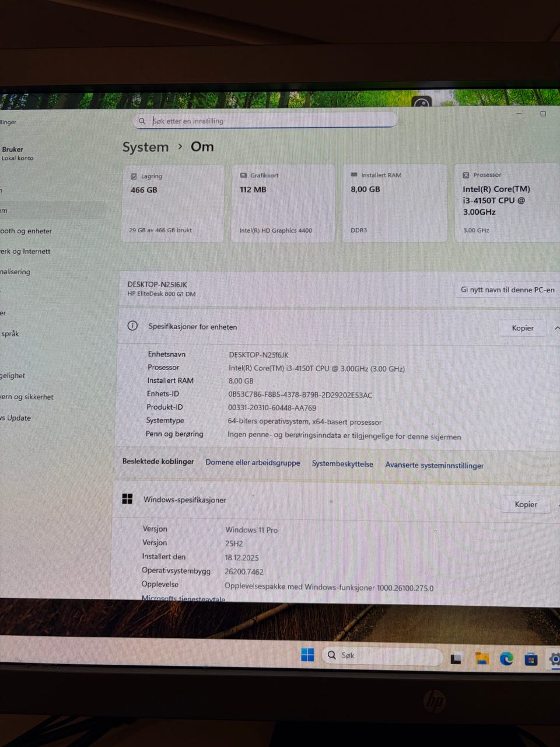Maximize the Settings window

(x=543, y=114)
